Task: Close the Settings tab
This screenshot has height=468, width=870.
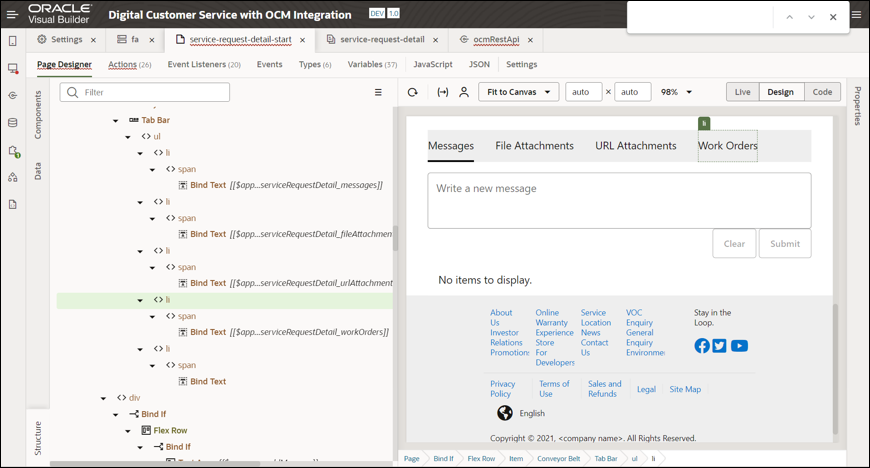Action: pos(93,40)
